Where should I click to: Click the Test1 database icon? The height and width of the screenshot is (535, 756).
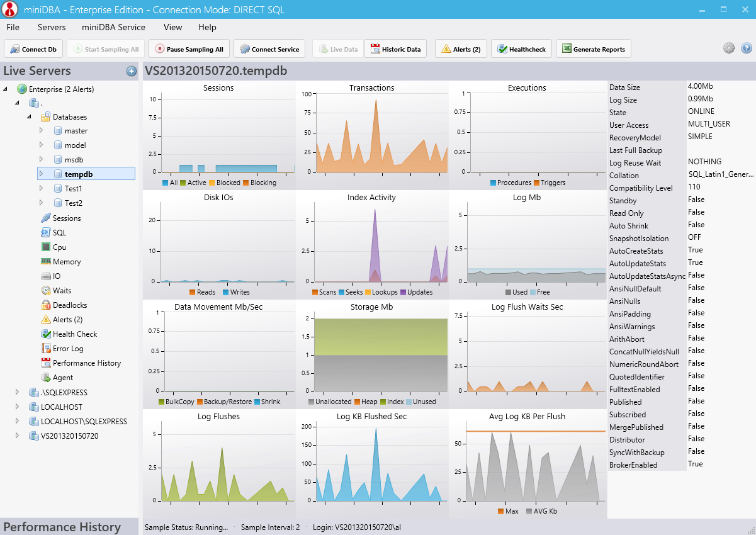[x=57, y=188]
